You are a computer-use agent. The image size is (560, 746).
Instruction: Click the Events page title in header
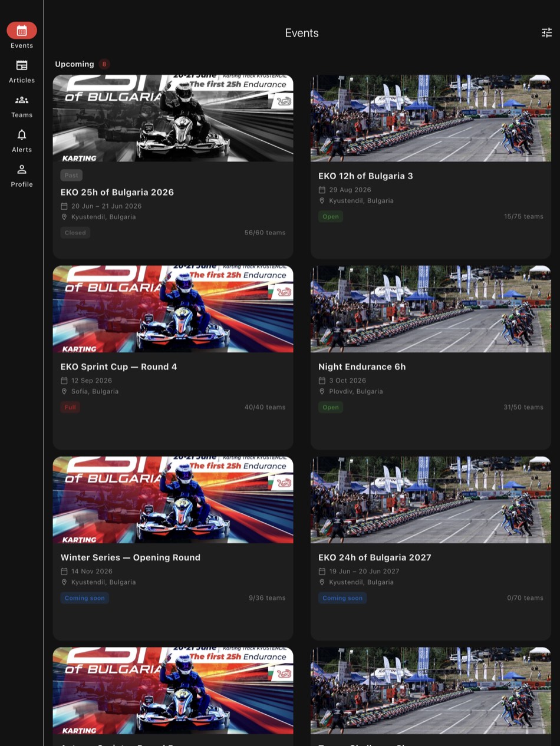[x=302, y=33]
